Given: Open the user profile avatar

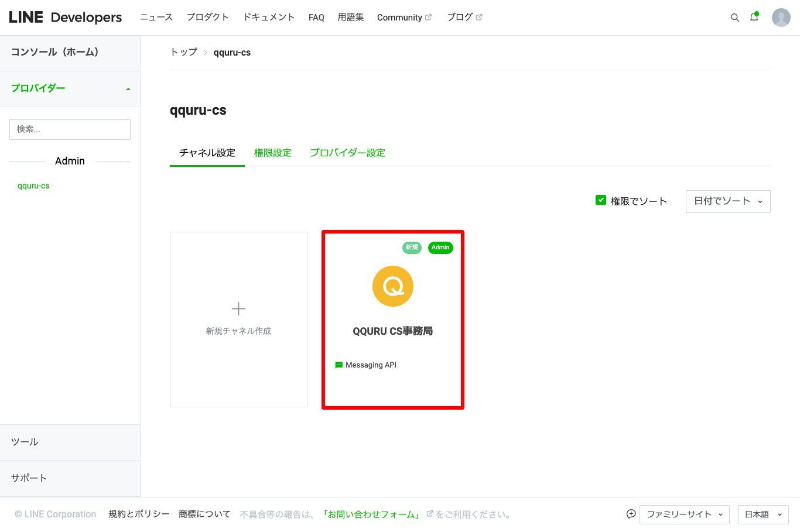Looking at the screenshot, I should (781, 18).
